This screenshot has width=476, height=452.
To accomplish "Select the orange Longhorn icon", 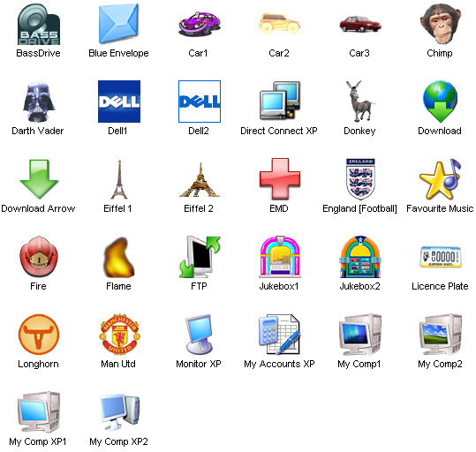I will tap(39, 335).
